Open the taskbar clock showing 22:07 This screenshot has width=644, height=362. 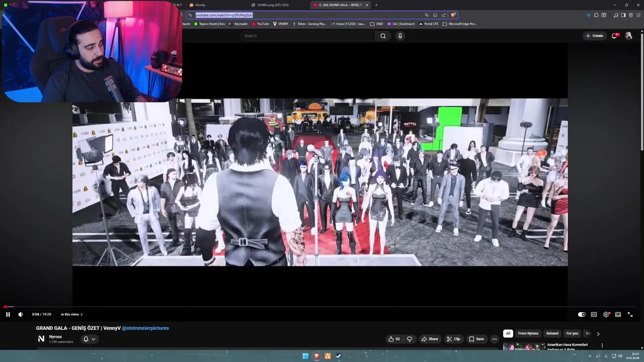632,356
